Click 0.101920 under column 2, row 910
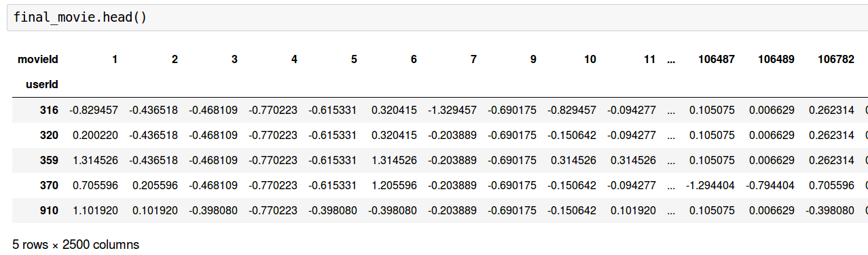The height and width of the screenshot is (255, 868). click(155, 210)
